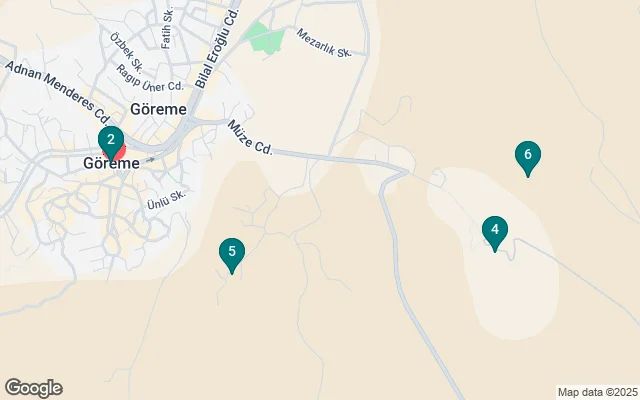
Task: Select the Mezarlık Sk. street label
Action: (324, 43)
